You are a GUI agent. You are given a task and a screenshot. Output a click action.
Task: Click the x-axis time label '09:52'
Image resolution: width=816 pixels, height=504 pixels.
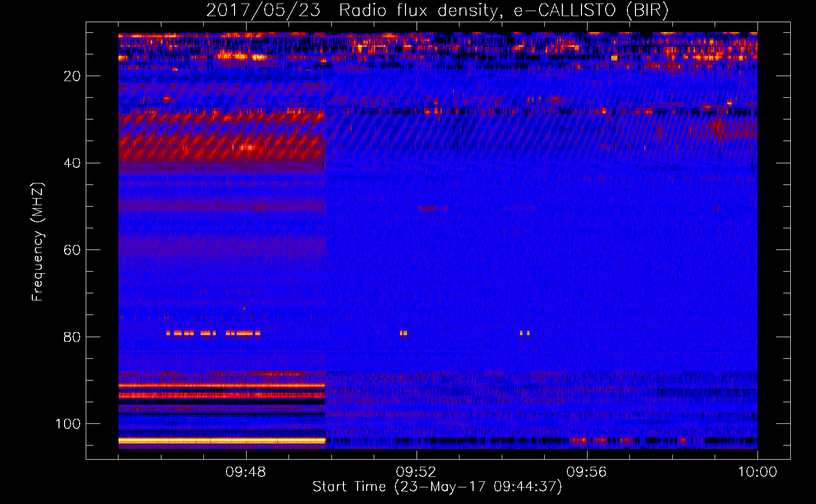(x=416, y=472)
